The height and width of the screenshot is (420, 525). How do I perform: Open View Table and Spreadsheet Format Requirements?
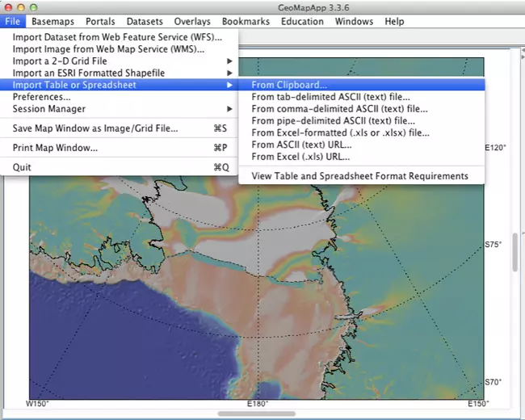[359, 175]
